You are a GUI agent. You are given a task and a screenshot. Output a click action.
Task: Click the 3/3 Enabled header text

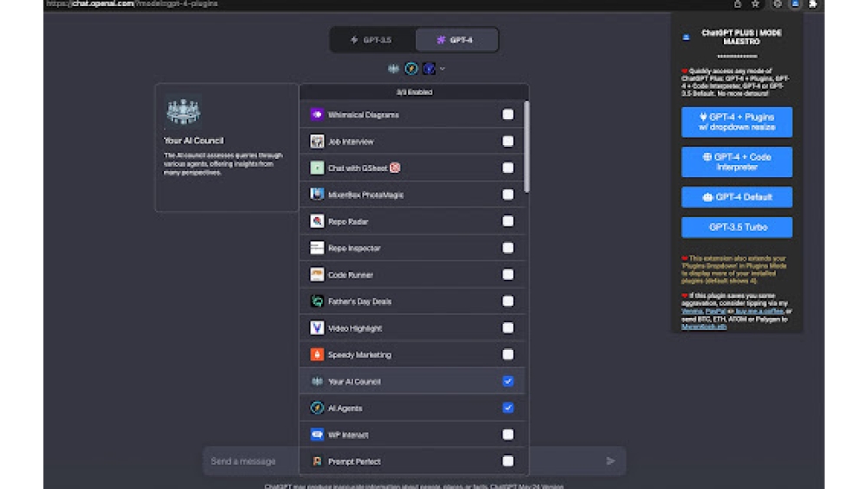tap(414, 92)
